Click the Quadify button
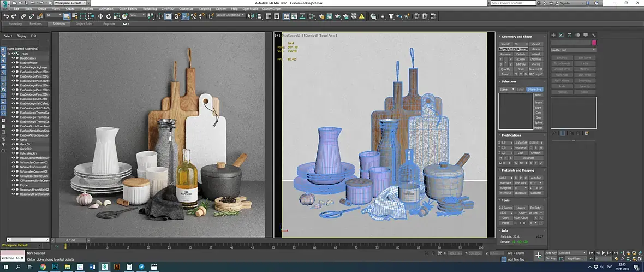644x272 pixels. coord(506,69)
